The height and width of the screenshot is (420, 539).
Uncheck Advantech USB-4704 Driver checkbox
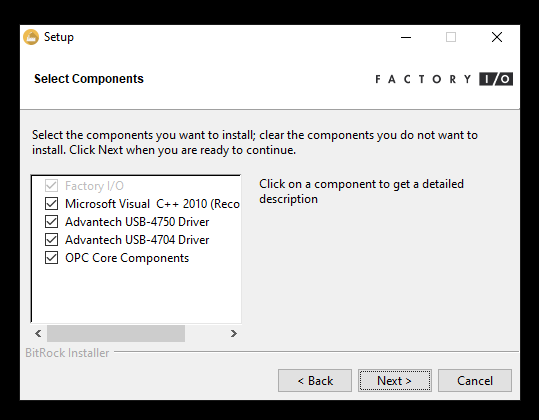pyautogui.click(x=51, y=240)
